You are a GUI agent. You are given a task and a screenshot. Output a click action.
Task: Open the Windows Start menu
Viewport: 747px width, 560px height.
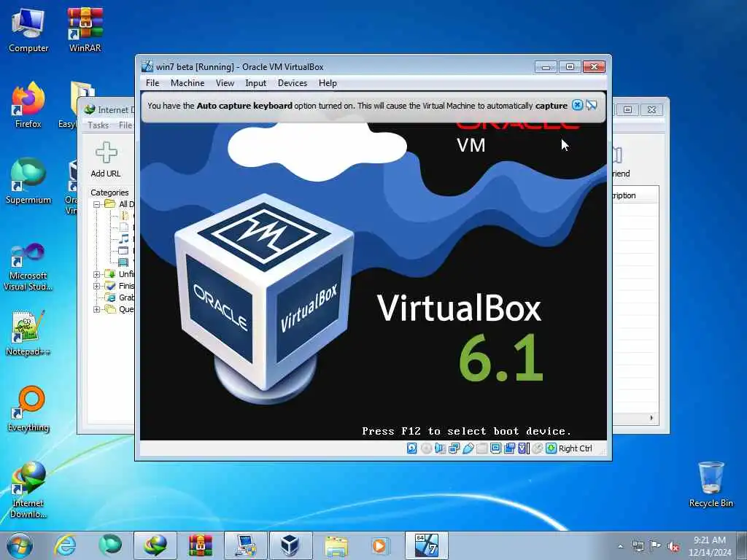tap(20, 545)
